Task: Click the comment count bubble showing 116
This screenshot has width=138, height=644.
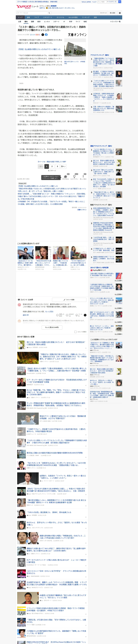Action: [x=33, y=35]
